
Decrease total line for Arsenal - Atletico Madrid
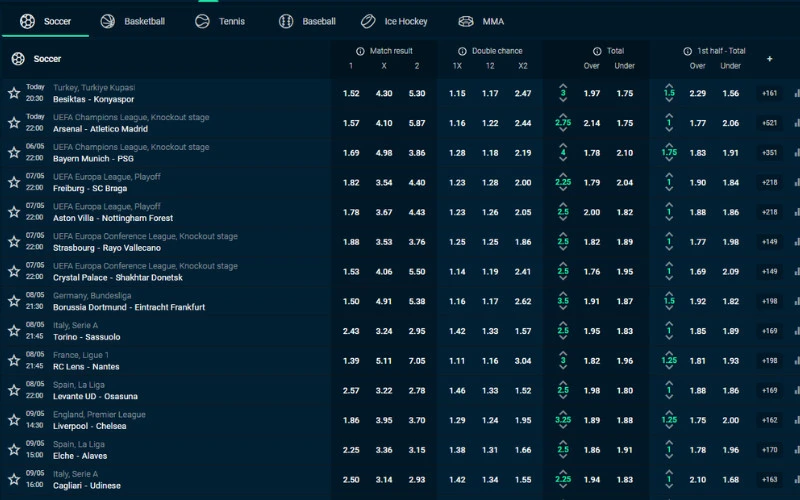[x=563, y=130]
